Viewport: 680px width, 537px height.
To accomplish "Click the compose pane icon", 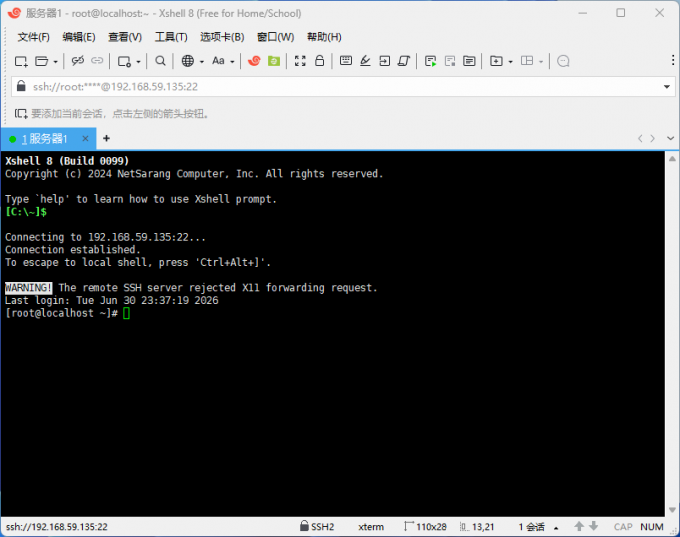I will [469, 61].
